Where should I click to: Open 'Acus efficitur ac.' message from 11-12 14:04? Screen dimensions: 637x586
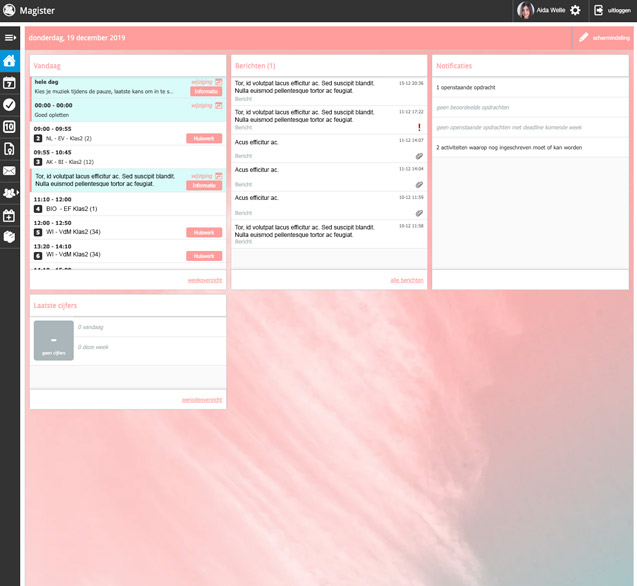click(x=329, y=177)
